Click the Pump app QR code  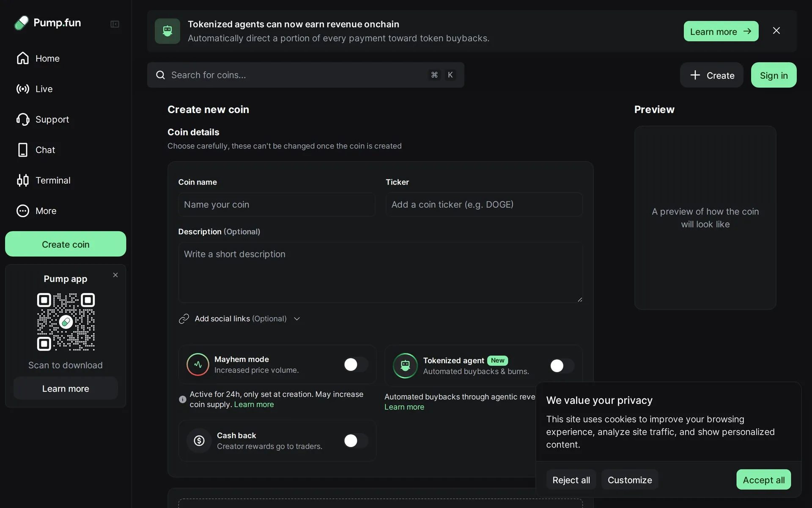(66, 322)
